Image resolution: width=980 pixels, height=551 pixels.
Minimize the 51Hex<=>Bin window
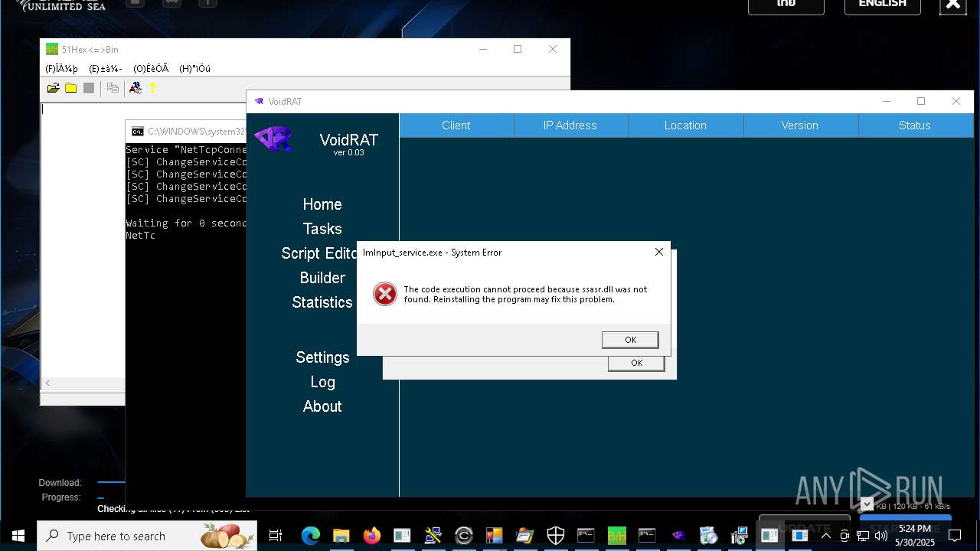click(x=483, y=49)
